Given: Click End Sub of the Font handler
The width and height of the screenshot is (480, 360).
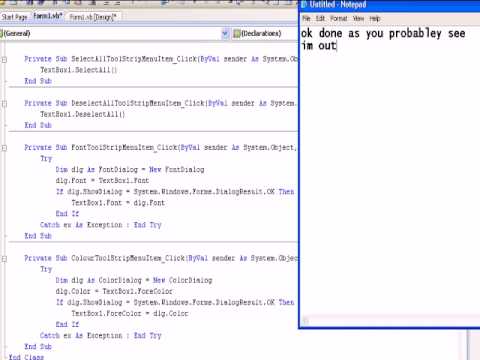Looking at the screenshot, I should point(38,236).
